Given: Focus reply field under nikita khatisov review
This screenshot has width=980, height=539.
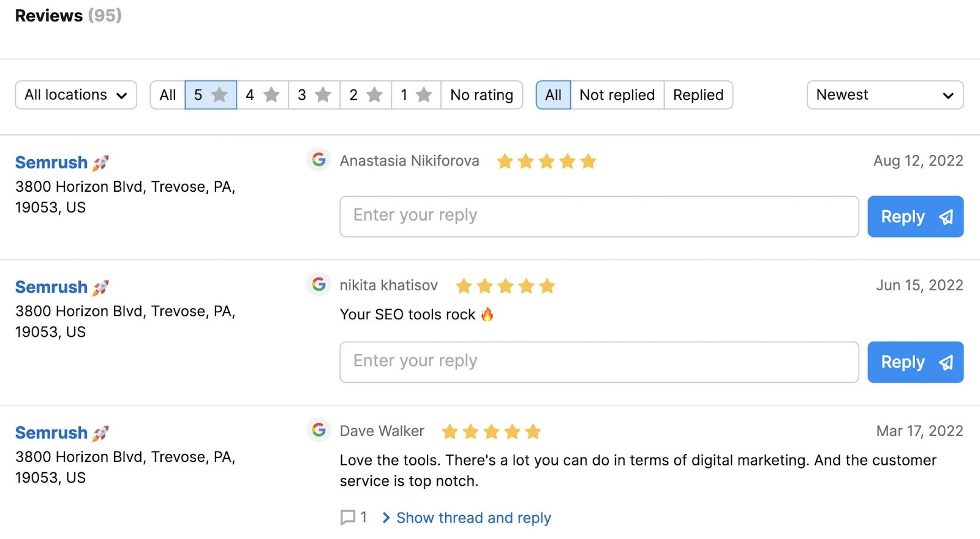Looking at the screenshot, I should click(x=599, y=362).
